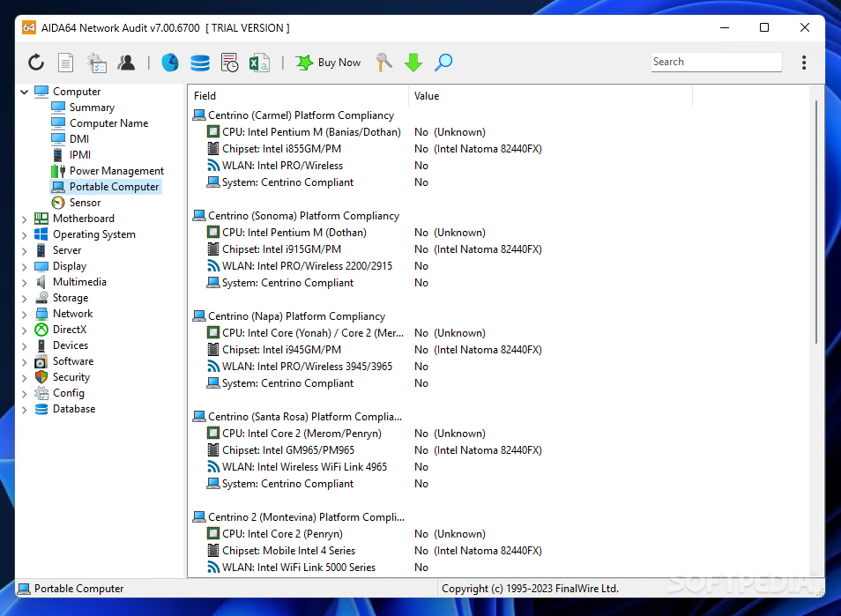The image size is (841, 616).
Task: Click the scheduled report clock icon
Action: 229,63
